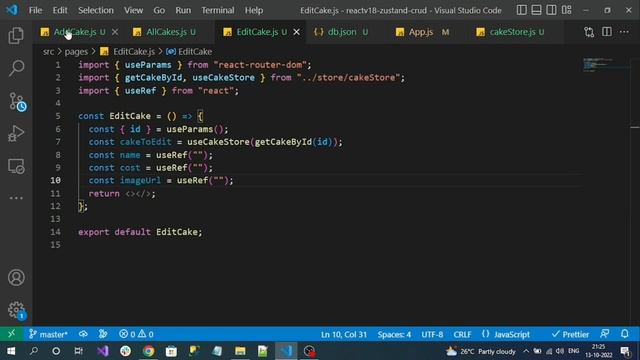Open the Go menu
640x360 pixels.
[x=159, y=10]
